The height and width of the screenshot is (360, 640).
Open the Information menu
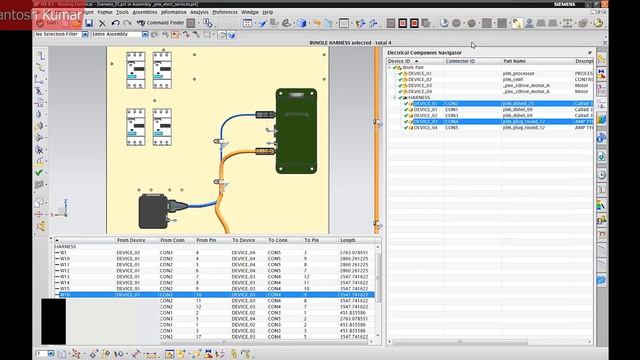click(174, 12)
